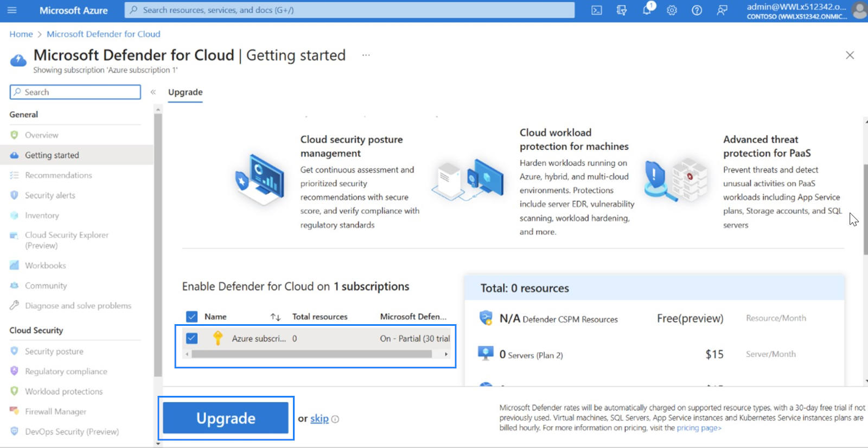The width and height of the screenshot is (868, 448).
Task: Click the Defender for Cloud title icon
Action: [x=18, y=60]
